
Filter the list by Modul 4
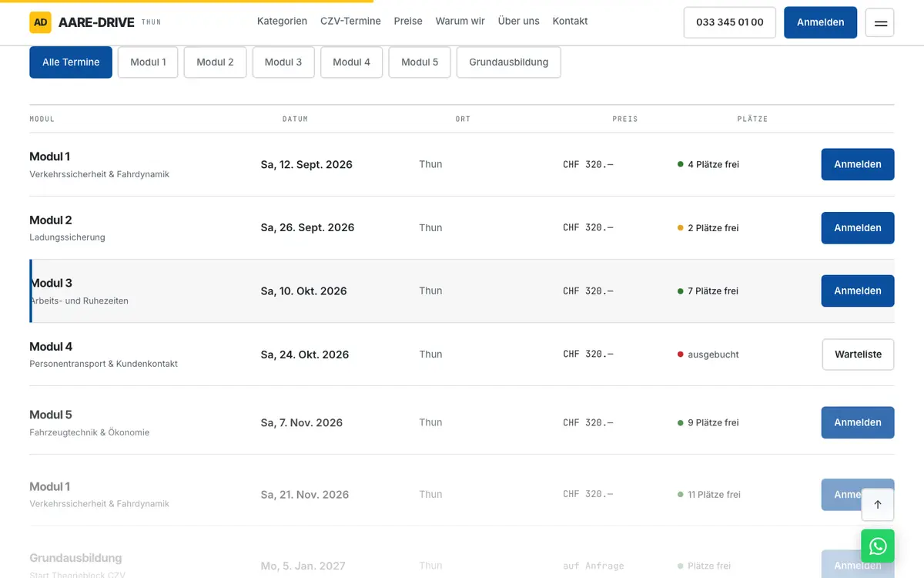[351, 62]
